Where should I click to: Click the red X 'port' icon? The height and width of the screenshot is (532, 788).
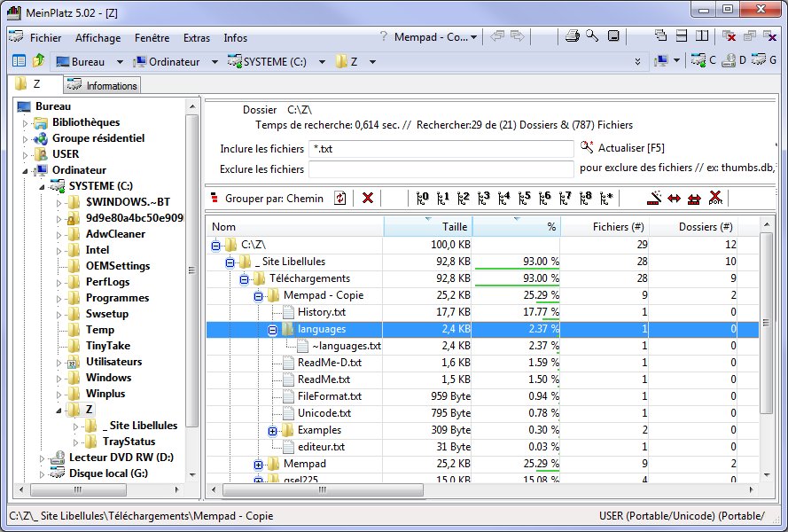click(715, 198)
